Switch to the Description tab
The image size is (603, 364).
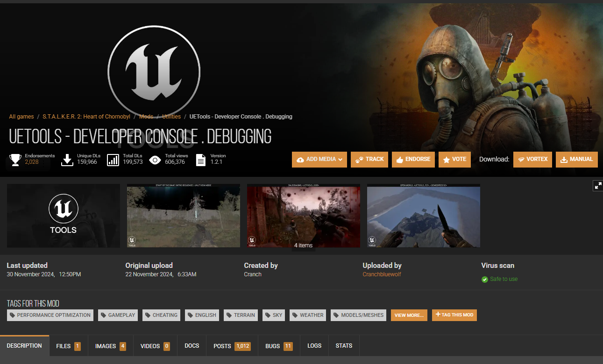(24, 346)
